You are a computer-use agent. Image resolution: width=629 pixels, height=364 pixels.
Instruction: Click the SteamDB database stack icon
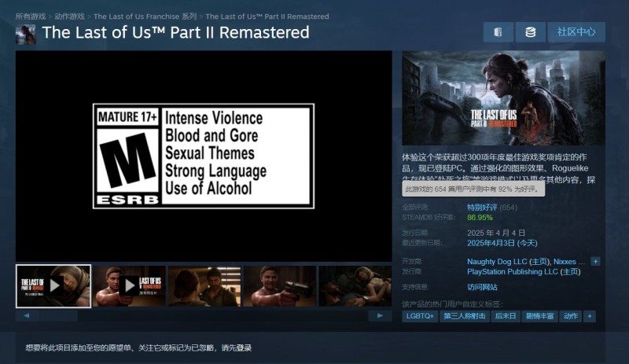point(531,32)
